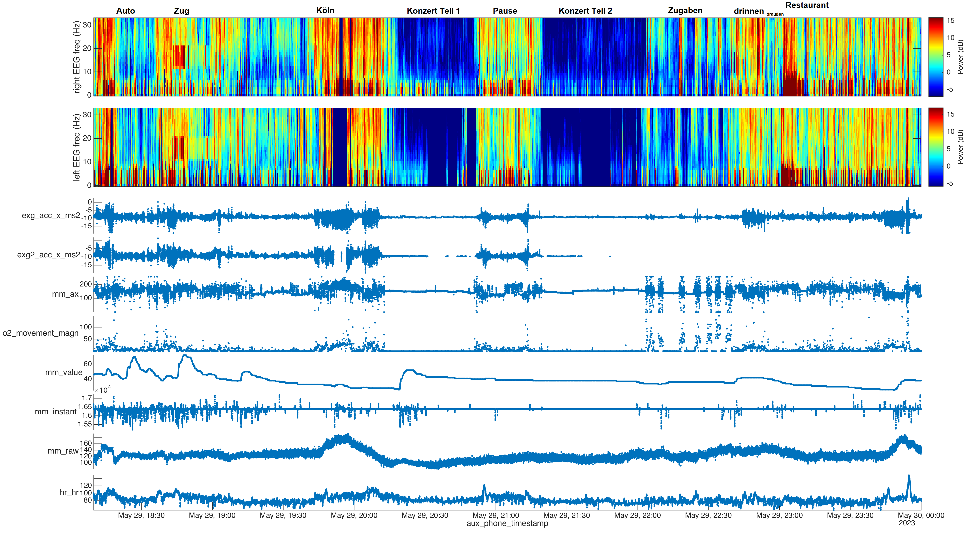Click the top colorbar 'Power (dB)' label
The width and height of the screenshot is (980, 550).
tap(961, 57)
